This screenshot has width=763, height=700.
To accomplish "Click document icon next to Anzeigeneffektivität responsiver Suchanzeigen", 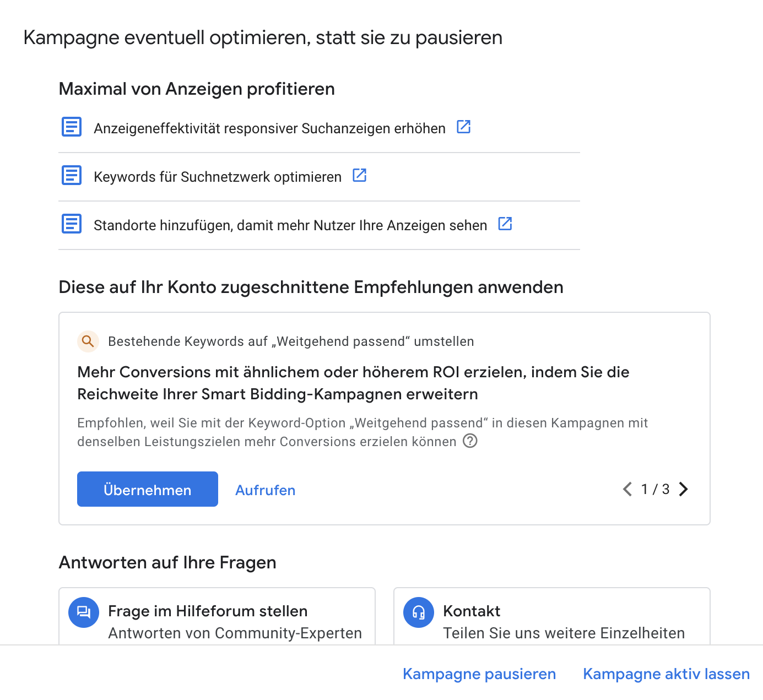I will tap(72, 127).
